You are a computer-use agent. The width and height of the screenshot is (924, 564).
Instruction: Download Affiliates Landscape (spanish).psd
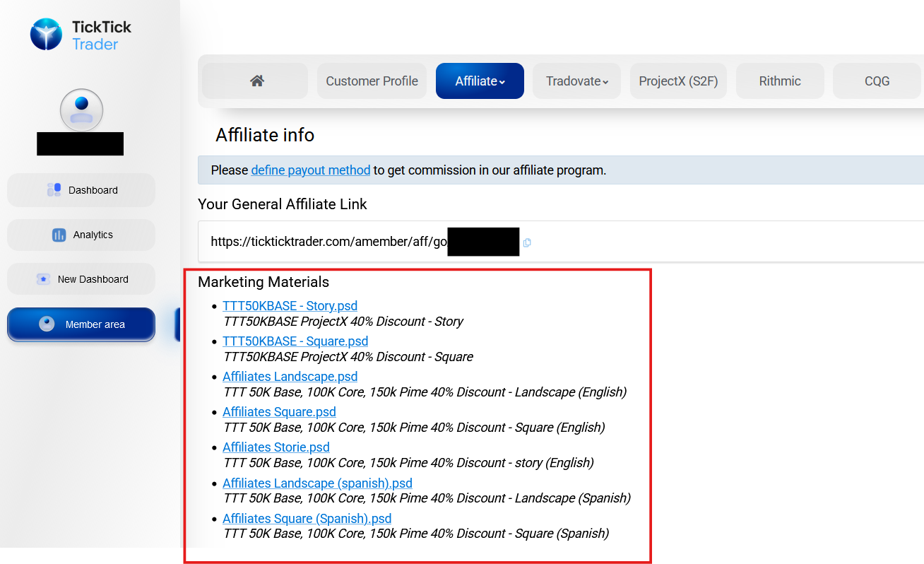point(317,483)
